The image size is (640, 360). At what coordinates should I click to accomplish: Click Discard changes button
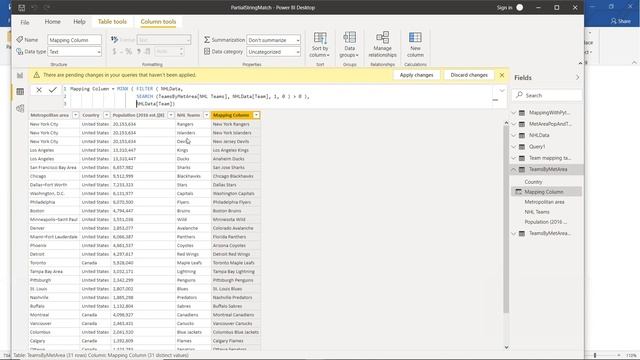(x=469, y=75)
